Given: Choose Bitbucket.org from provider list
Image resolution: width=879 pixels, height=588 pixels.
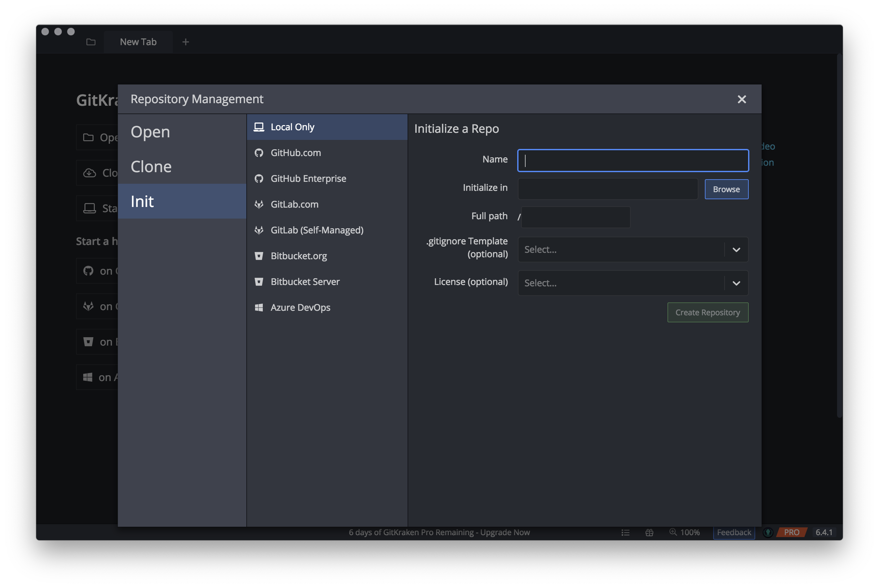Looking at the screenshot, I should tap(299, 256).
